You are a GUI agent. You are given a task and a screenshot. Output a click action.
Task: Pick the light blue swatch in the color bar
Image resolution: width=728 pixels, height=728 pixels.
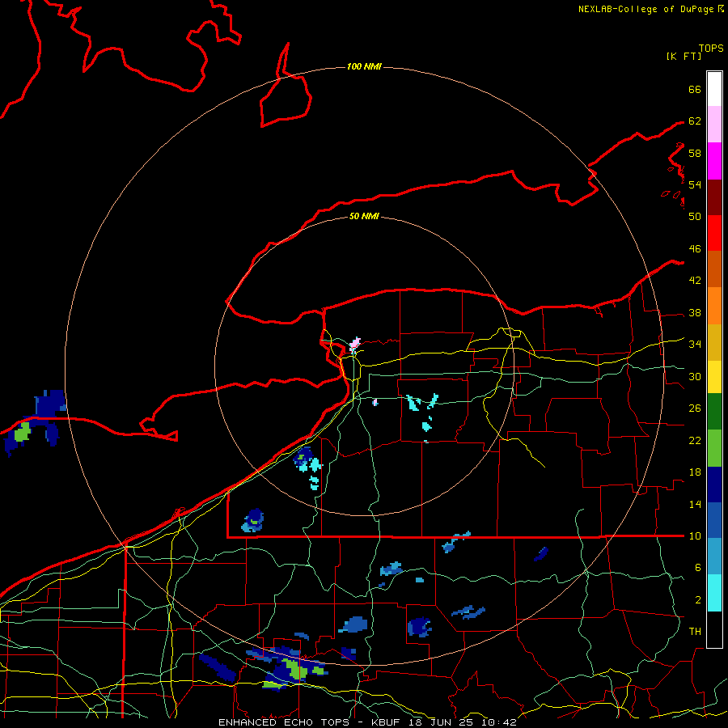[x=714, y=557]
